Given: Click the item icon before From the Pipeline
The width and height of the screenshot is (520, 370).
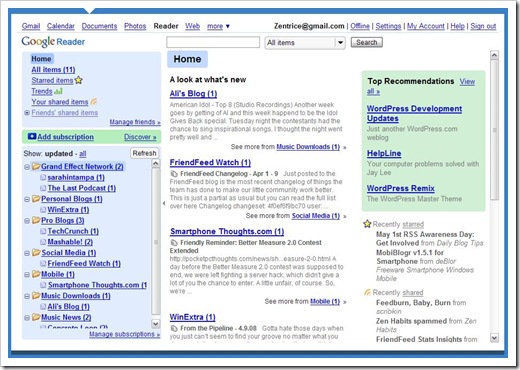Looking at the screenshot, I should [174, 328].
